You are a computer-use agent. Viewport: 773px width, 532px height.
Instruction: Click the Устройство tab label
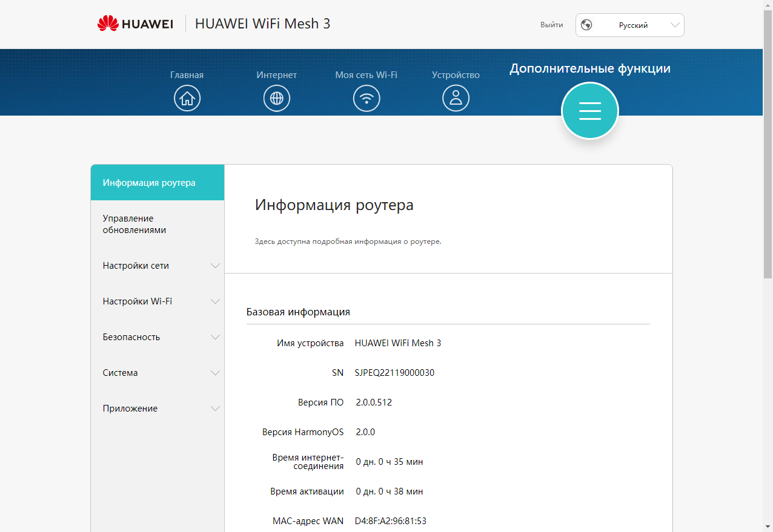click(x=456, y=75)
